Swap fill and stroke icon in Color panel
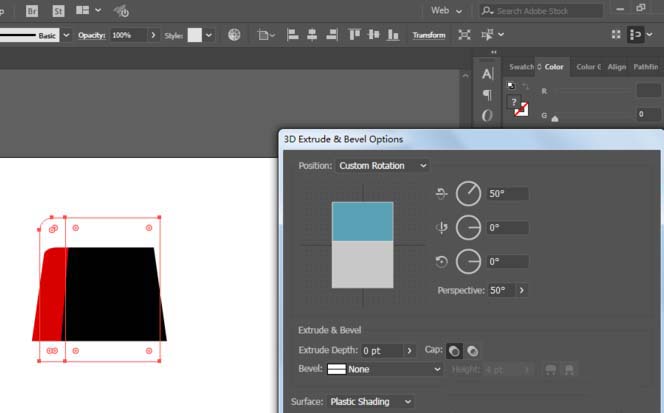The image size is (664, 413). (526, 86)
